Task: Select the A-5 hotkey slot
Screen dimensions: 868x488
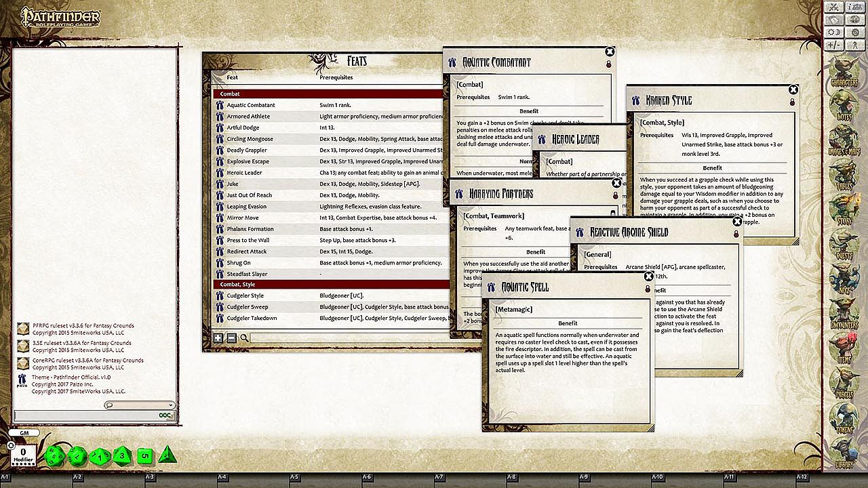Action: click(x=294, y=478)
